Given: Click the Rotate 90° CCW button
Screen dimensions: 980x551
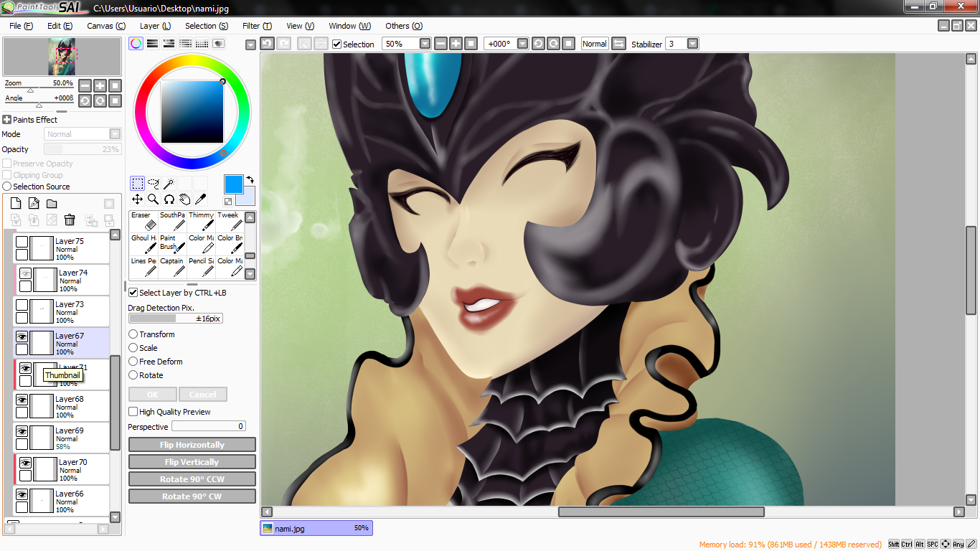Looking at the screenshot, I should pos(192,479).
